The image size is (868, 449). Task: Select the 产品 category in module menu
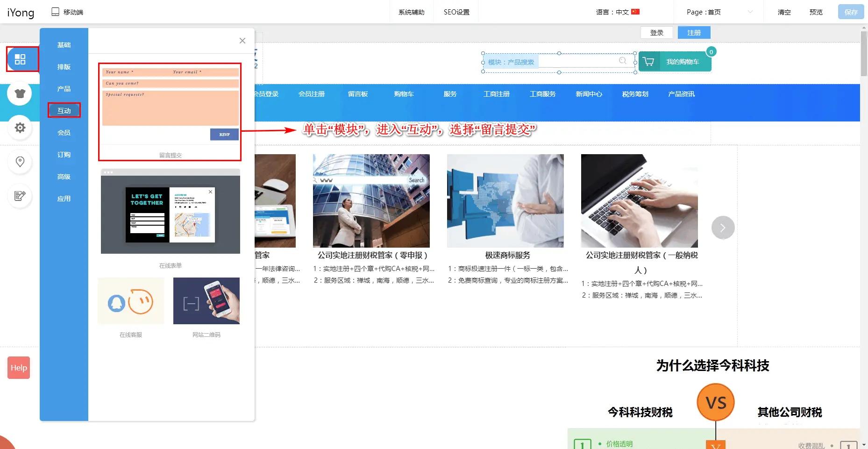point(64,89)
